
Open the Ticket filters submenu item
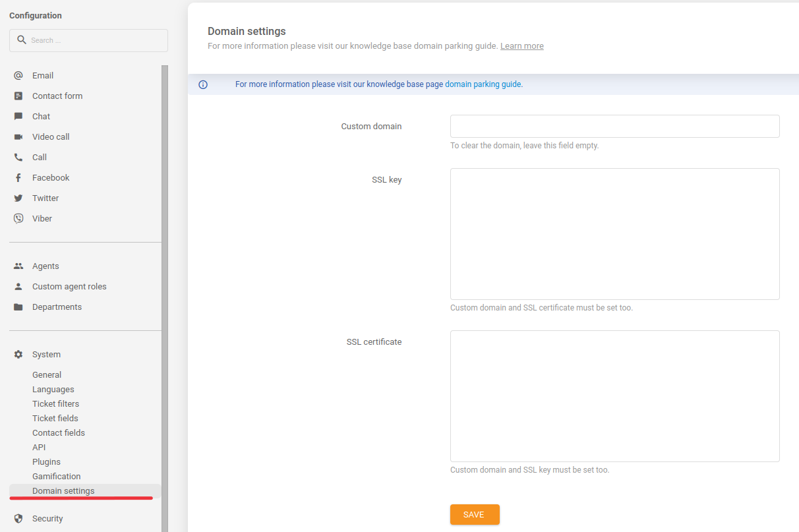pos(55,404)
